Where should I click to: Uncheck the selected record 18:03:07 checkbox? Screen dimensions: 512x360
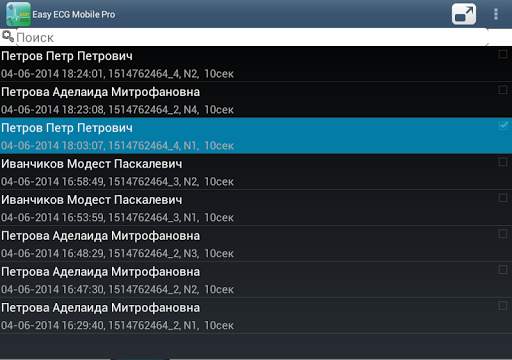[503, 126]
